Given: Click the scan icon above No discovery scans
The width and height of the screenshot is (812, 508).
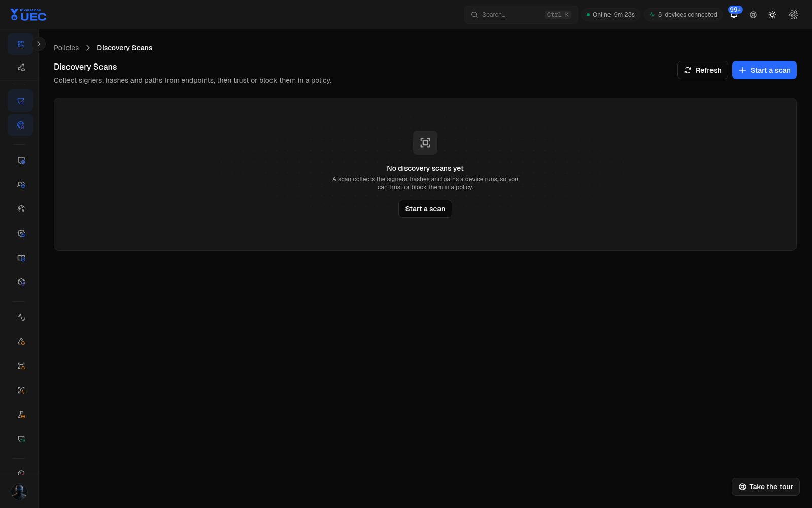Looking at the screenshot, I should pos(425,143).
